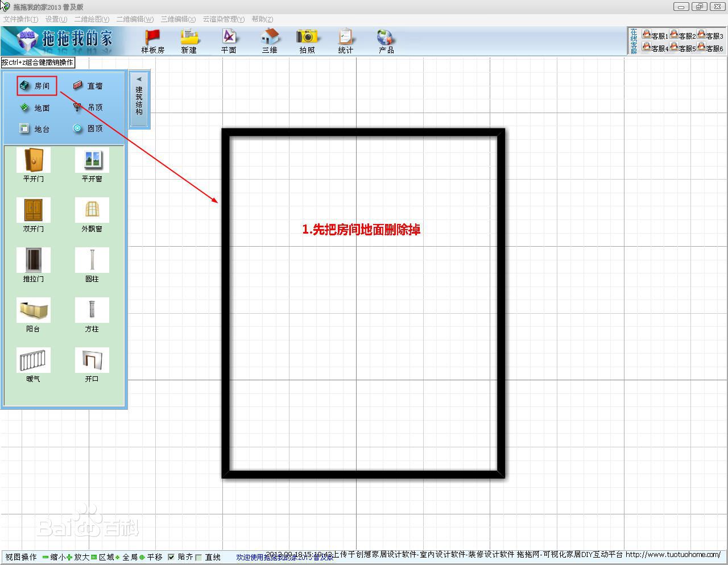Open the 样板房 sample room icon
Screen dimensions: 728x565
click(x=152, y=40)
